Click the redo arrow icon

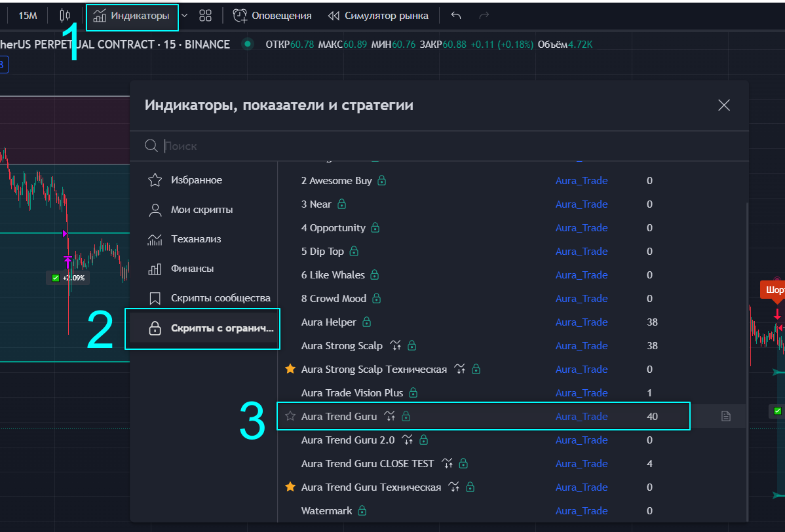(484, 16)
